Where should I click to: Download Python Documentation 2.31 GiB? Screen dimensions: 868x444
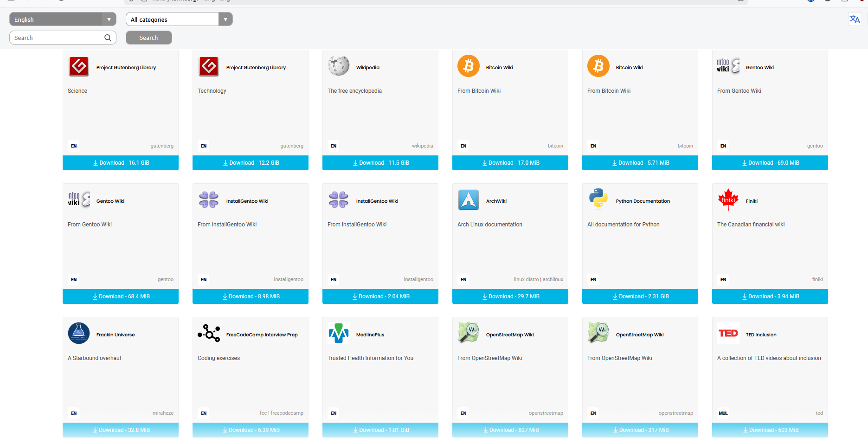(640, 296)
